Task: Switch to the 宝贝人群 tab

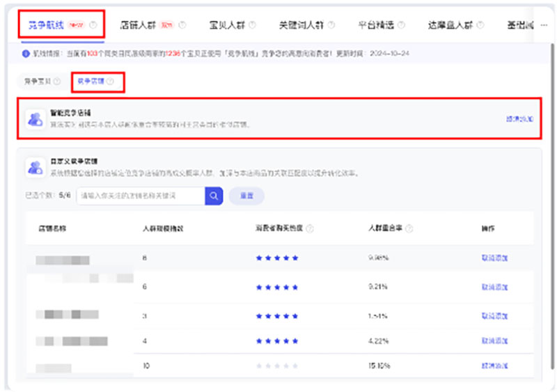Action: (x=227, y=25)
